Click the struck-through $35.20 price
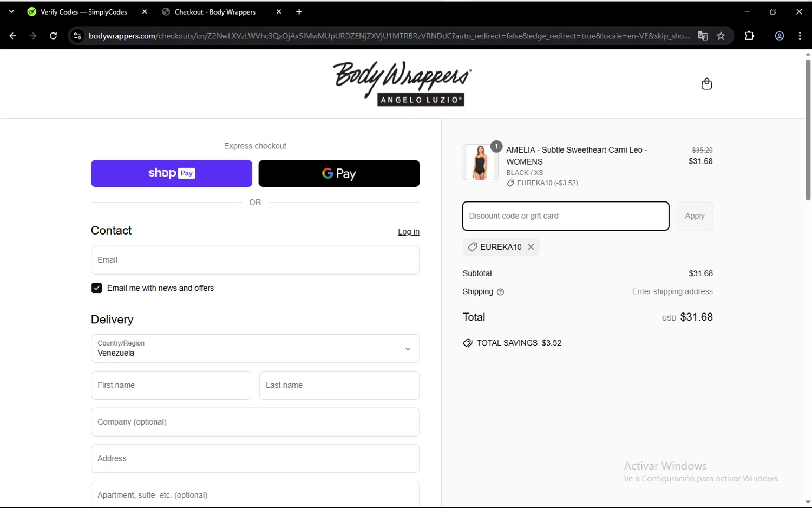 click(x=702, y=150)
